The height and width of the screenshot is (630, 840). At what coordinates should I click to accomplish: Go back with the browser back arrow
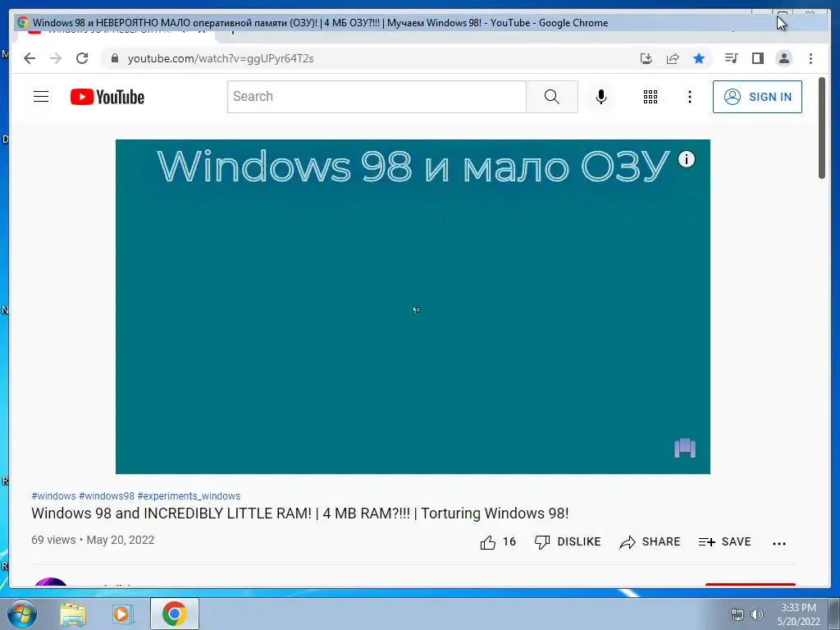point(30,58)
